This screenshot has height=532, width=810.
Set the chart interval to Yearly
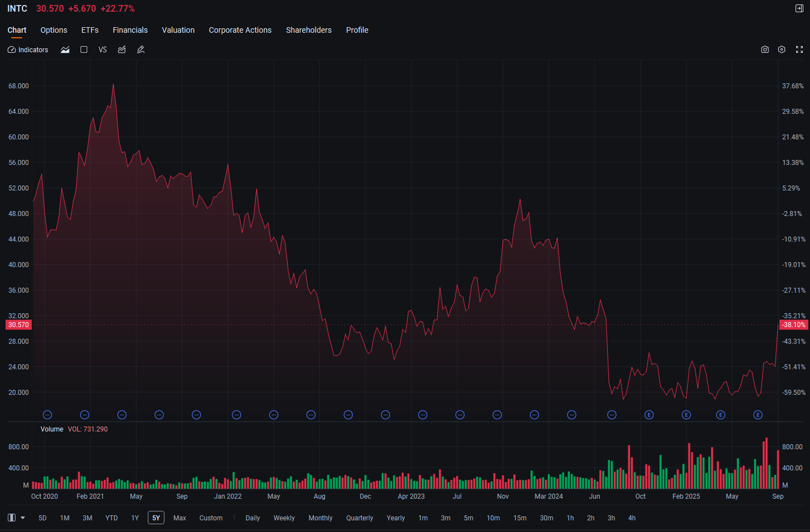(396, 518)
